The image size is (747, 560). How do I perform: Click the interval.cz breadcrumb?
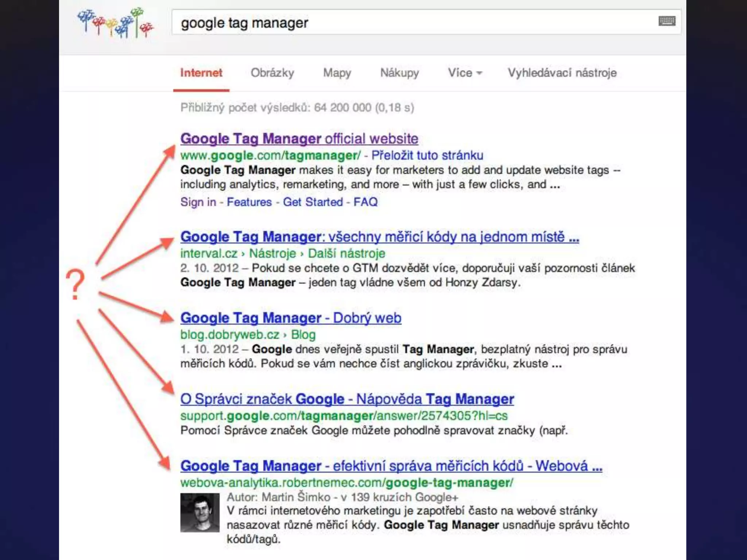[209, 253]
